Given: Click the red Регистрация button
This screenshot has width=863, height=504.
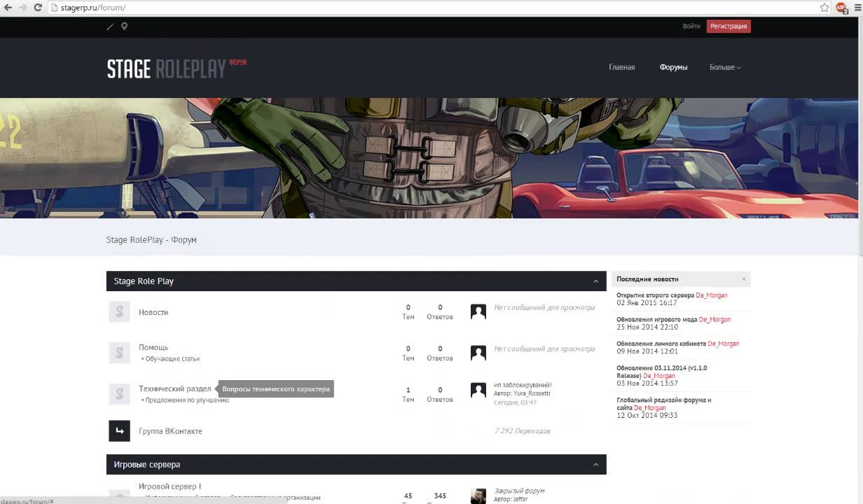Looking at the screenshot, I should pyautogui.click(x=729, y=27).
